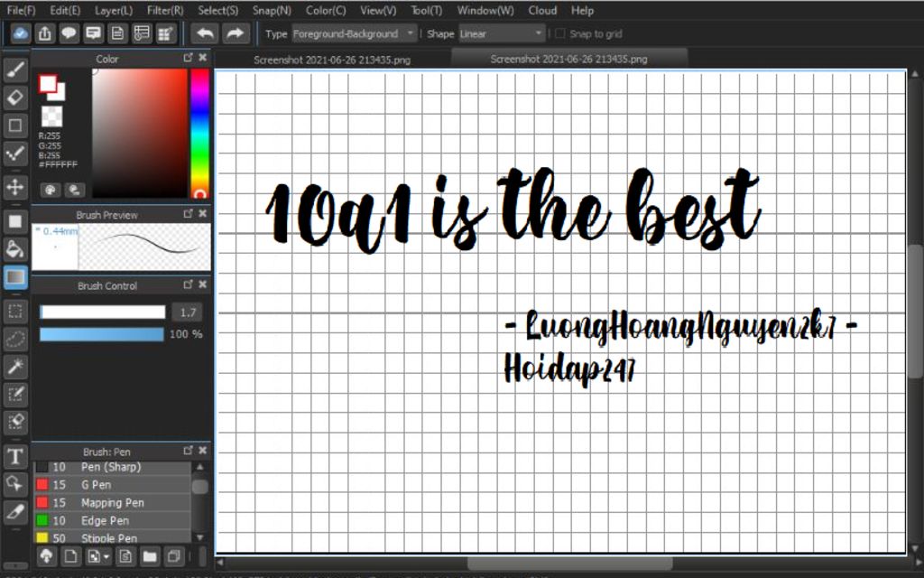This screenshot has width=924, height=578.
Task: Close the Color panel
Action: click(203, 57)
